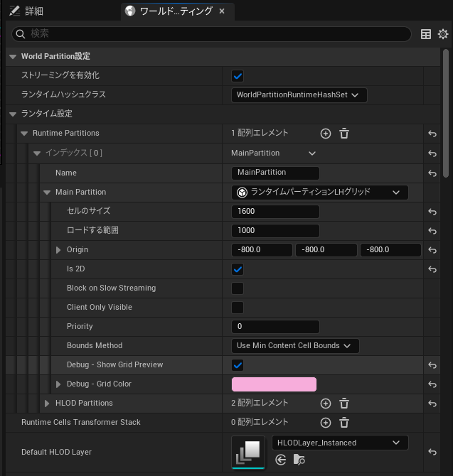453x476 pixels.
Task: Select the Runtime Cells Transformer Stack label
Action: (81, 422)
